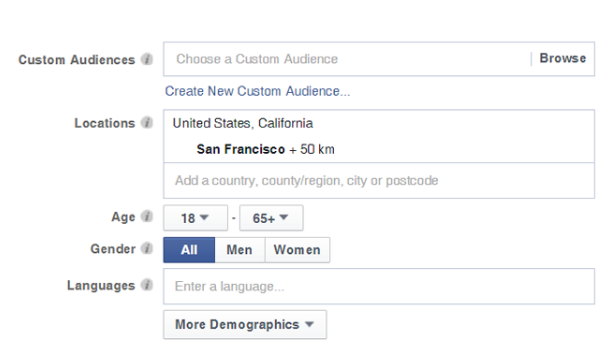The width and height of the screenshot is (612, 361).
Task: Open the Create New Custom Audience link
Action: tap(257, 91)
